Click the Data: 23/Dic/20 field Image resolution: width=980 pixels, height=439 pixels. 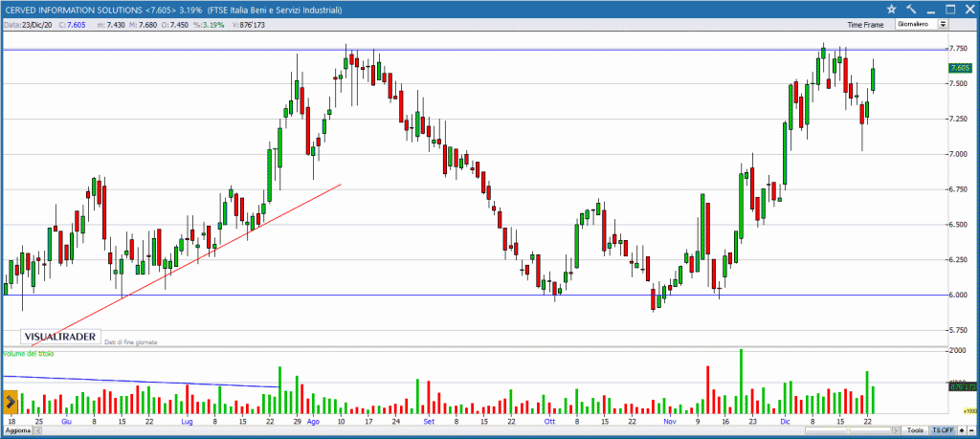click(28, 25)
